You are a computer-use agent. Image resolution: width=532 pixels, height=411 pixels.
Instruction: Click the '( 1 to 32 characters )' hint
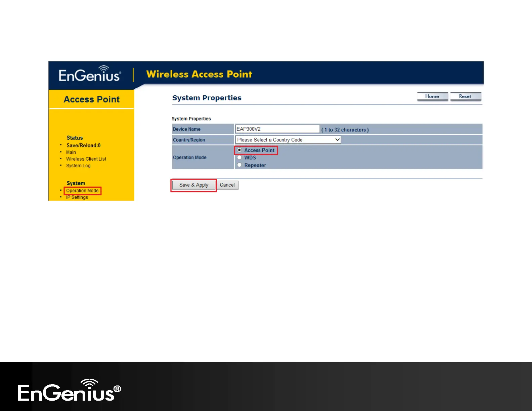point(345,130)
